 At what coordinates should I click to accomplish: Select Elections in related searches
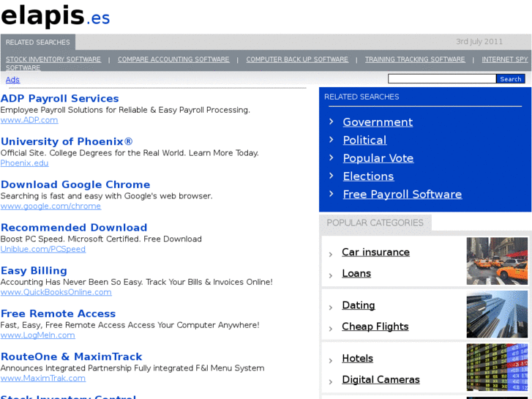[369, 176]
